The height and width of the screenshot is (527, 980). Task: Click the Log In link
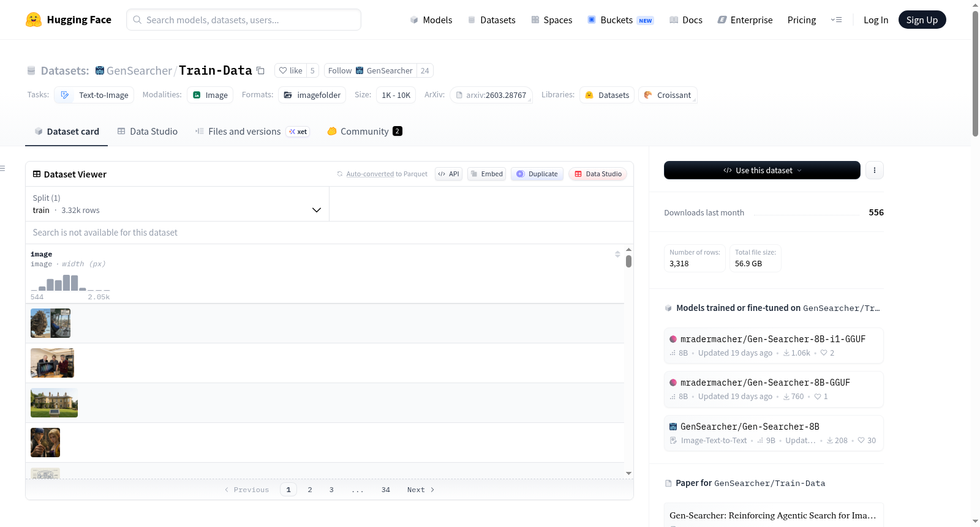[876, 20]
